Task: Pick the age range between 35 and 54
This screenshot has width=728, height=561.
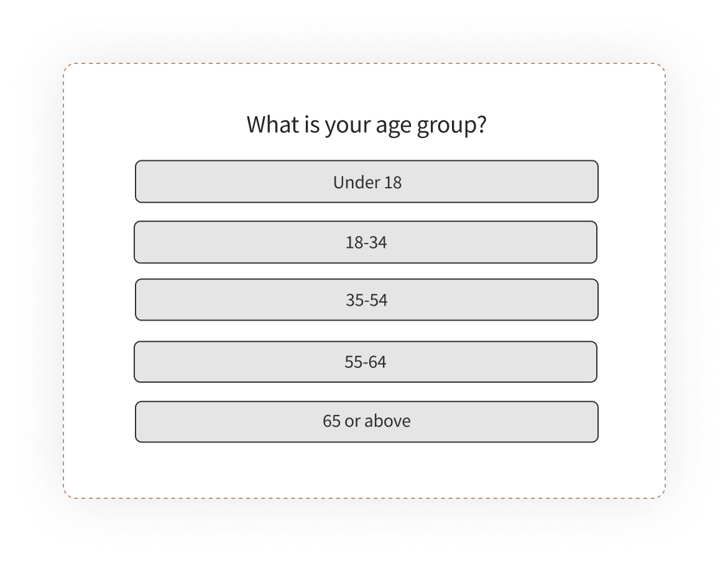Action: click(365, 299)
